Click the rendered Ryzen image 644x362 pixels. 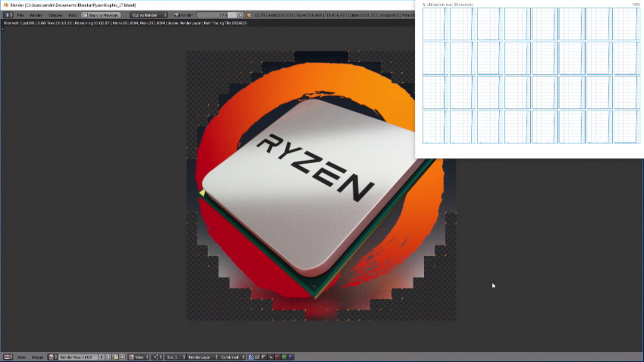coord(321,185)
